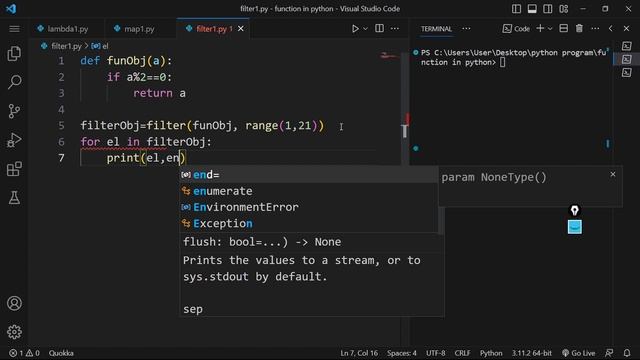Click 'funObj' on line 1 of code
The height and width of the screenshot is (360, 640).
click(x=127, y=61)
